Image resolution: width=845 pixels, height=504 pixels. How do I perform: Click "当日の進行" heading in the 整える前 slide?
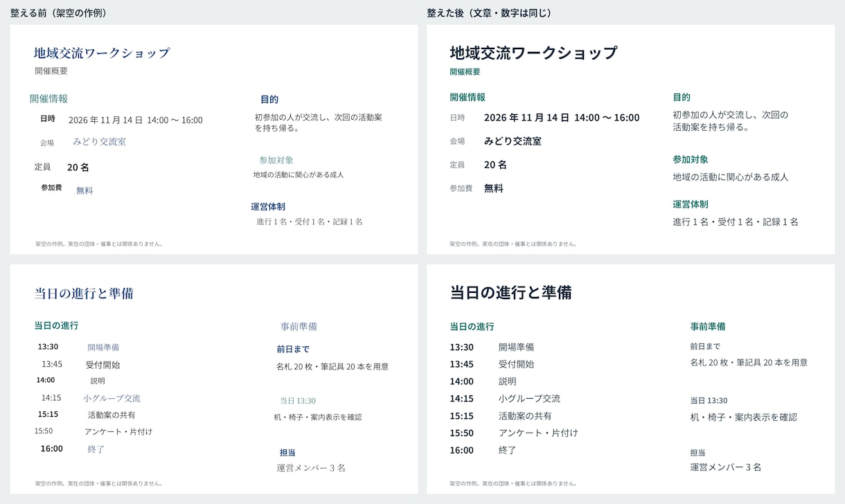tap(56, 325)
